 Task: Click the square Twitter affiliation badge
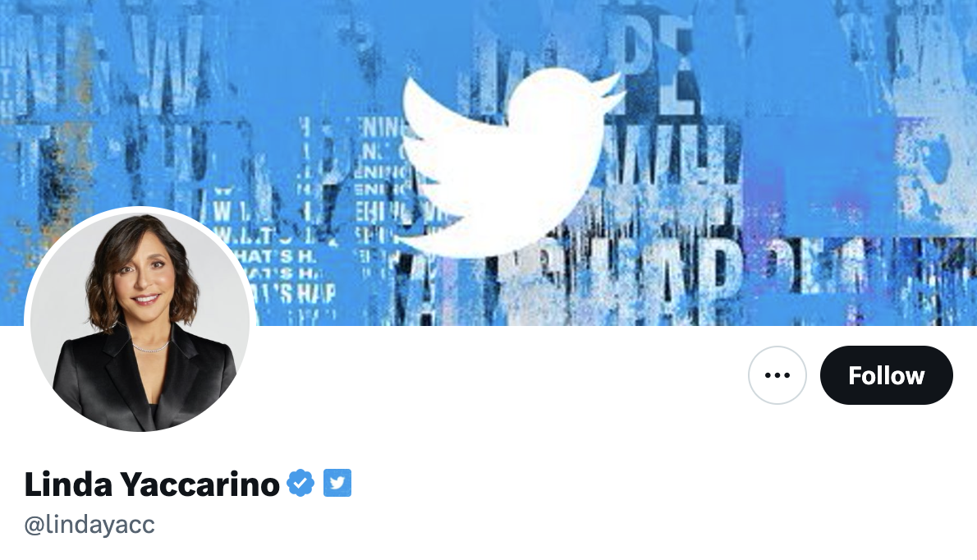click(337, 483)
